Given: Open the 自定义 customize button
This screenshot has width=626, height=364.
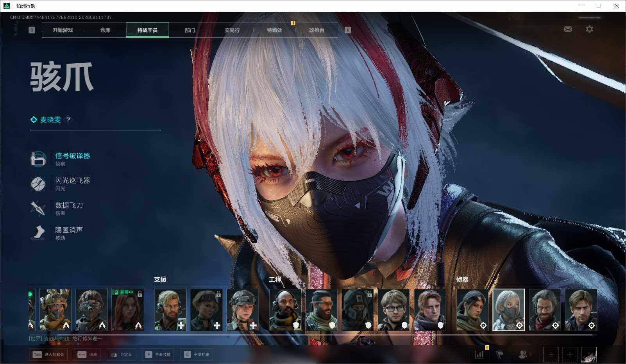Looking at the screenshot, I should click(x=122, y=355).
